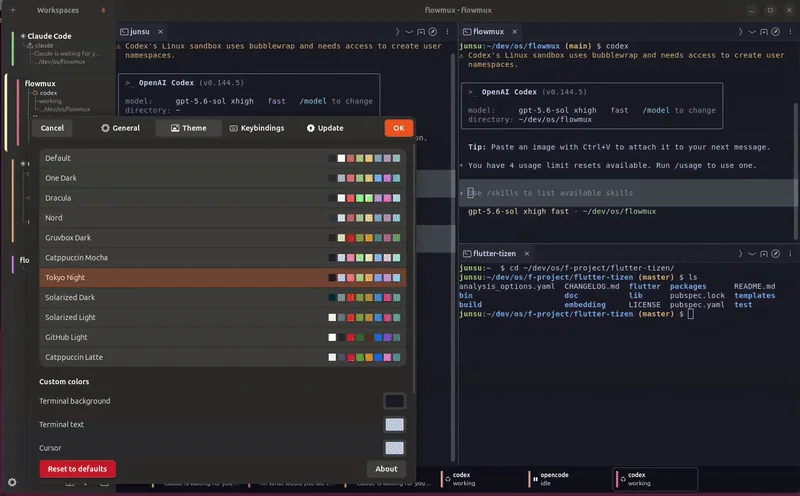
Task: Select the Catppuccin Latte theme
Action: [x=222, y=357]
